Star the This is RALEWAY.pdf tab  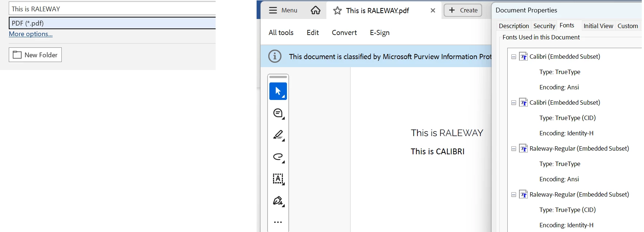click(337, 11)
